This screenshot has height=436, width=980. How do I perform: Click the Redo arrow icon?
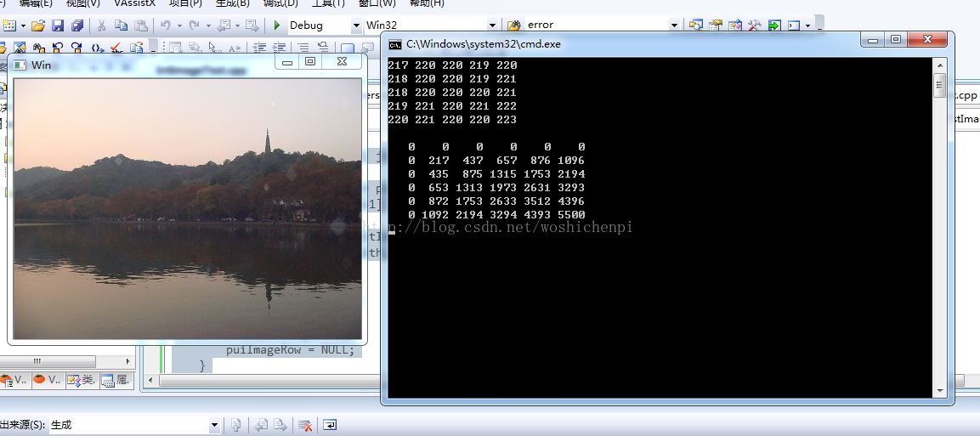(x=195, y=25)
